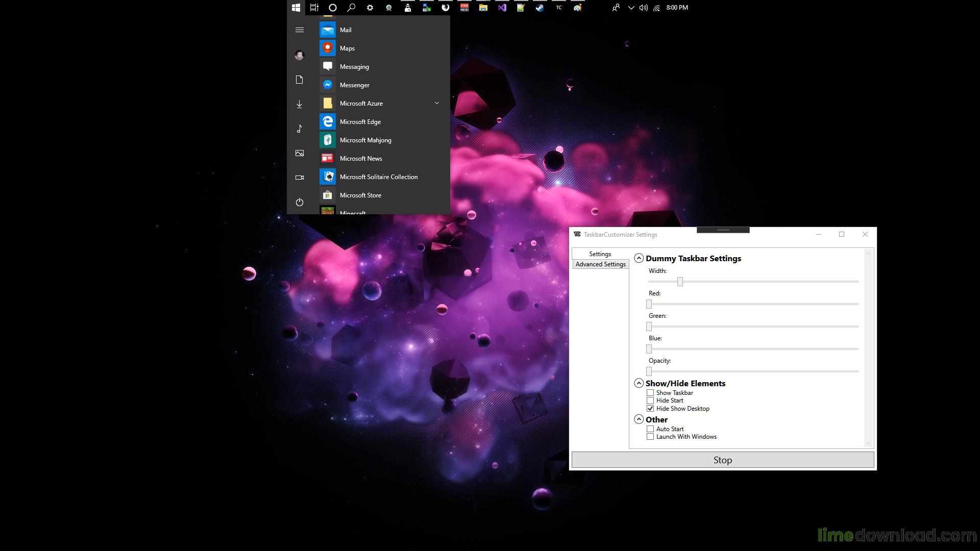Collapse the Show/Hide Elements section

click(639, 383)
